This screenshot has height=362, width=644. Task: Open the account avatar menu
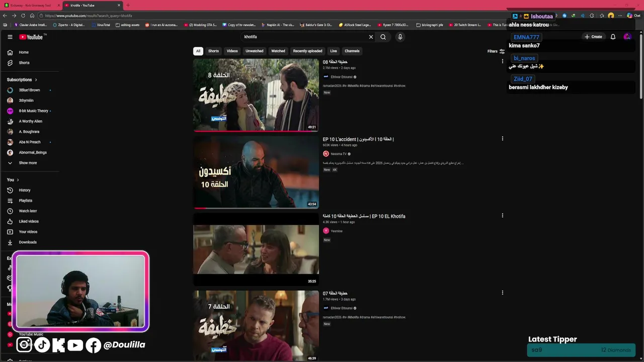[x=627, y=37]
